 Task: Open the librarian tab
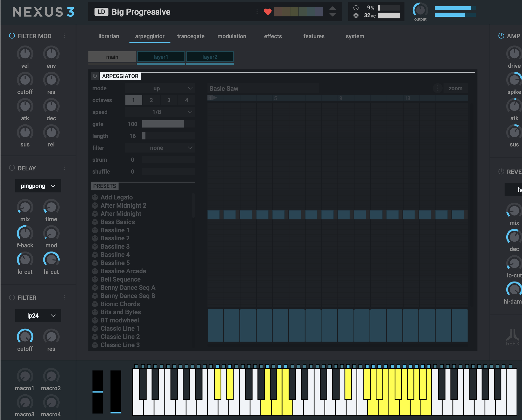109,36
